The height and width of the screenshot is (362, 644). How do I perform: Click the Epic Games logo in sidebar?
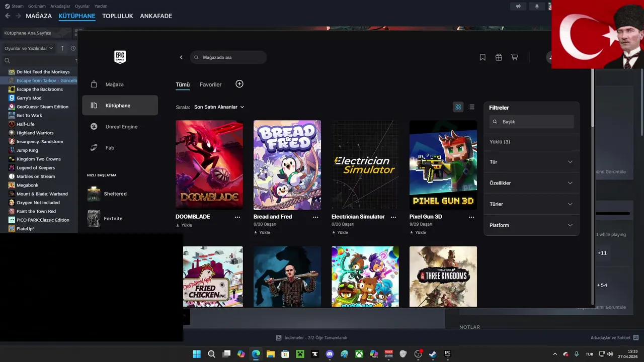coord(120,57)
